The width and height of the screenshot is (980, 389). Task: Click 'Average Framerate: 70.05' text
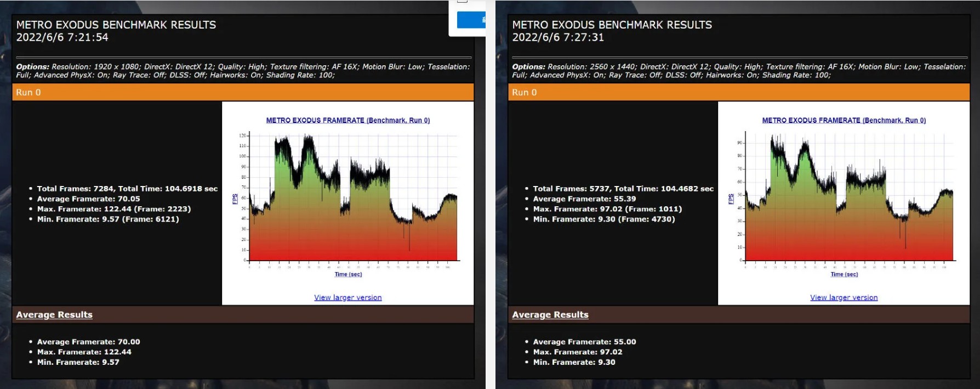point(88,199)
